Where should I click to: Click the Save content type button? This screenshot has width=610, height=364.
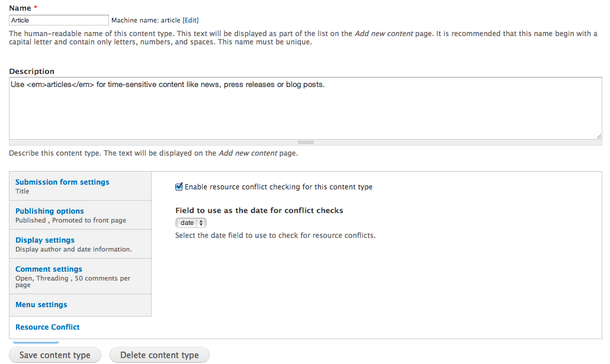[55, 355]
